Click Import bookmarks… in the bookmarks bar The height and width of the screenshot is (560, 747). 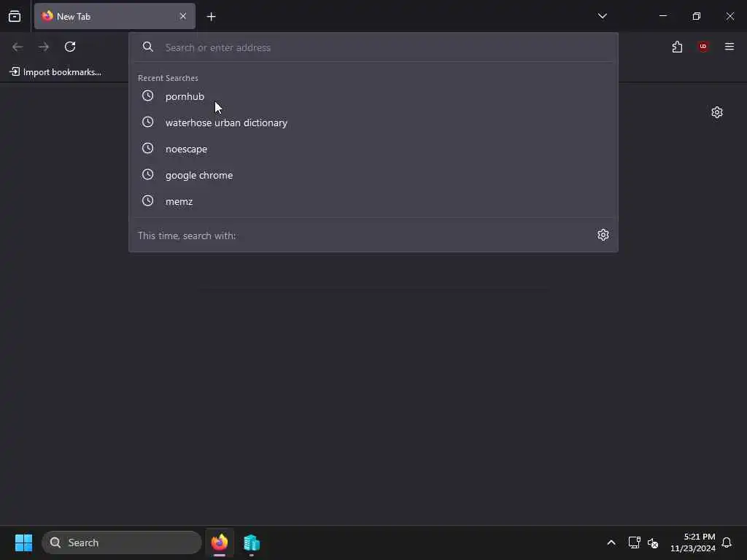55,72
